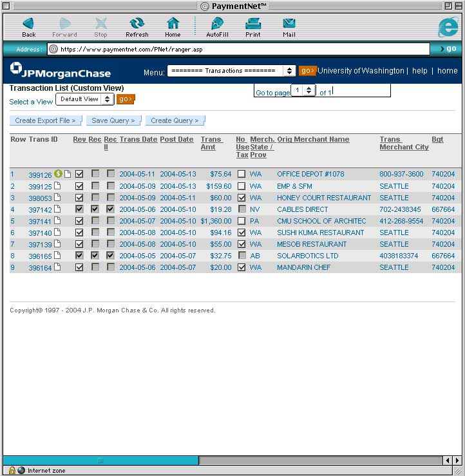The height and width of the screenshot is (476, 465).
Task: Click the Print toolbar icon
Action: [253, 23]
